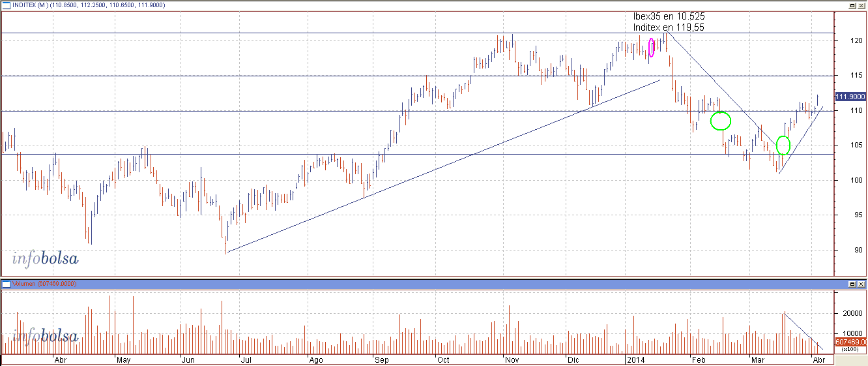This screenshot has width=868, height=366.
Task: Close the INDITEX price chart panel
Action: click(x=861, y=5)
